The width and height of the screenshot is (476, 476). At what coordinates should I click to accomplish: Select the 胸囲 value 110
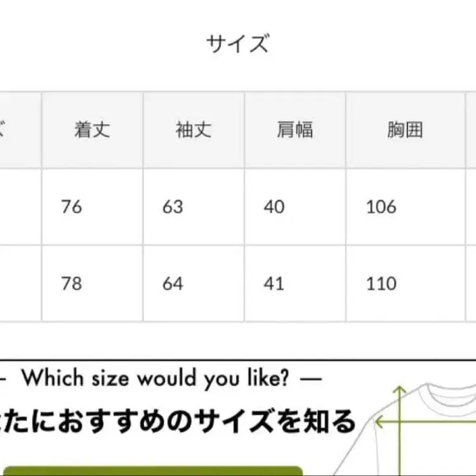[x=381, y=283]
